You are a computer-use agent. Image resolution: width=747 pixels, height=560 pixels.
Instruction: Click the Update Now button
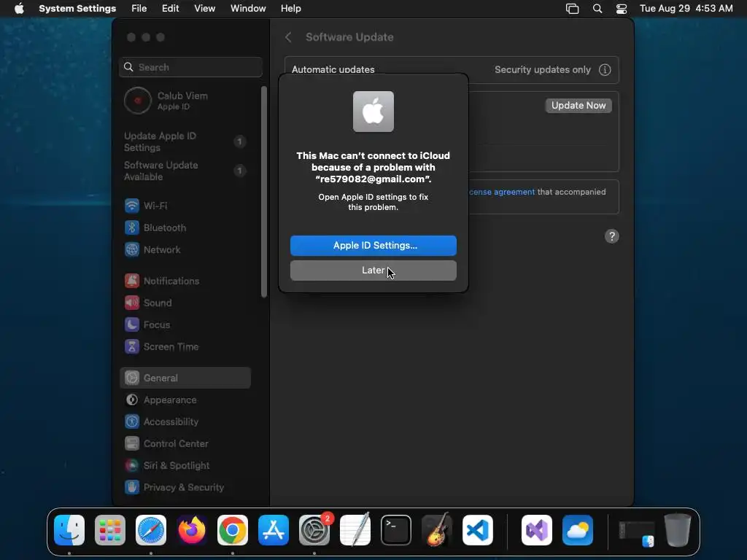pyautogui.click(x=578, y=105)
